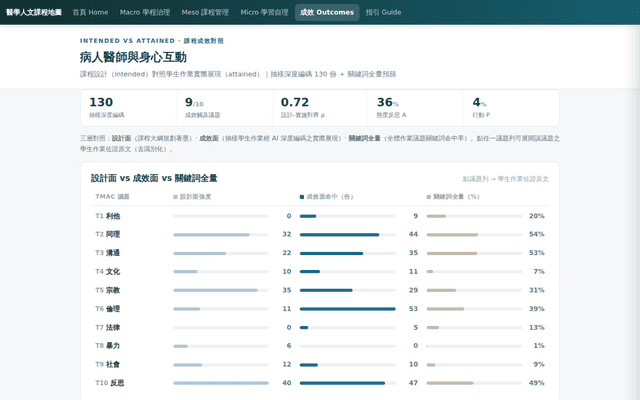The width and height of the screenshot is (640, 400).
Task: Expand the T5 宗教 topic label
Action: tap(108, 290)
